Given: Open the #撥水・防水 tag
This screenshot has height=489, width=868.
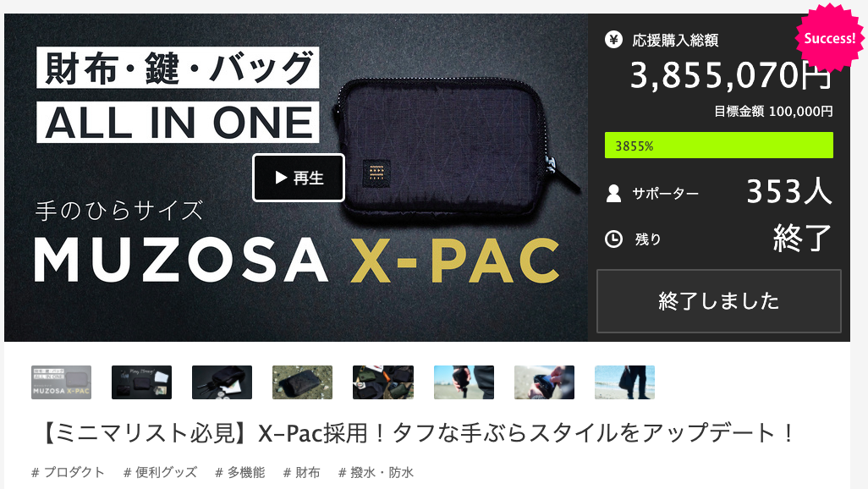Looking at the screenshot, I should click(x=376, y=472).
